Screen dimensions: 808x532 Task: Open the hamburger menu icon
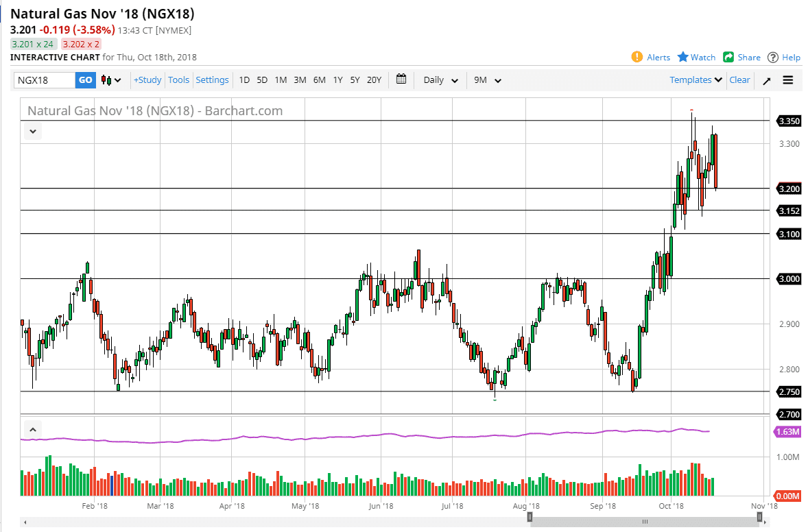tap(788, 80)
